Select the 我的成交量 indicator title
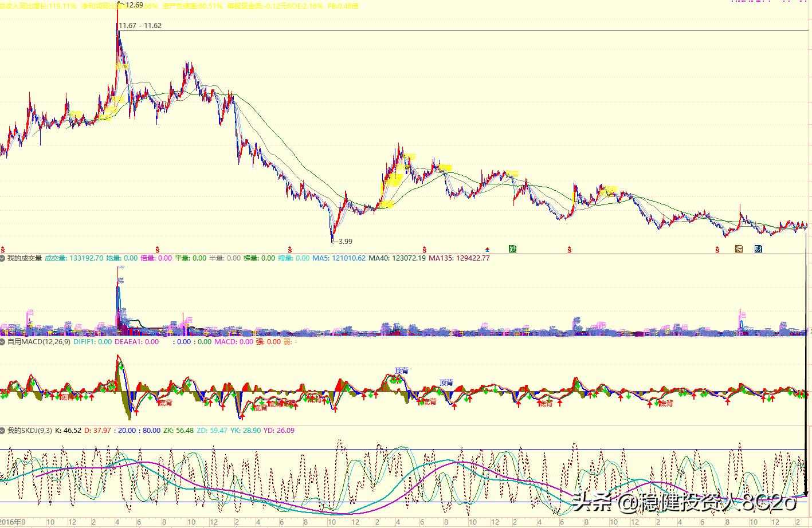The height and width of the screenshot is (528, 812). [x=25, y=258]
